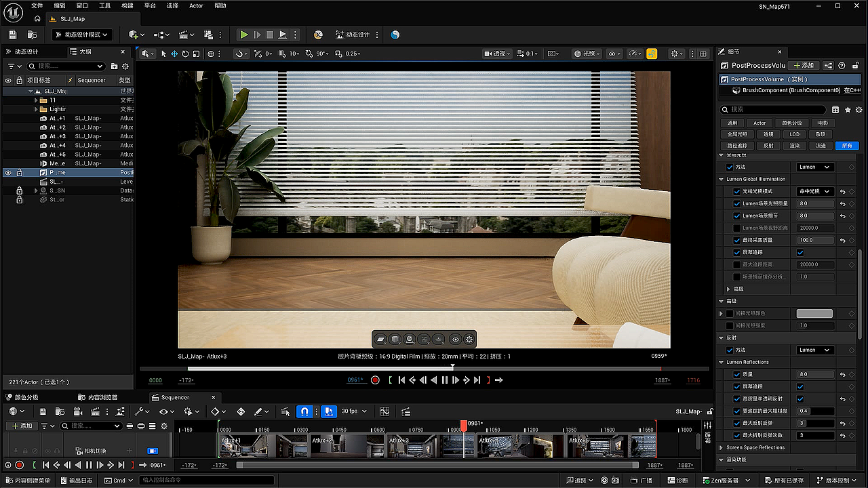Enable the 最大追踪距离 override checkbox
This screenshot has width=868, height=488.
(737, 264)
